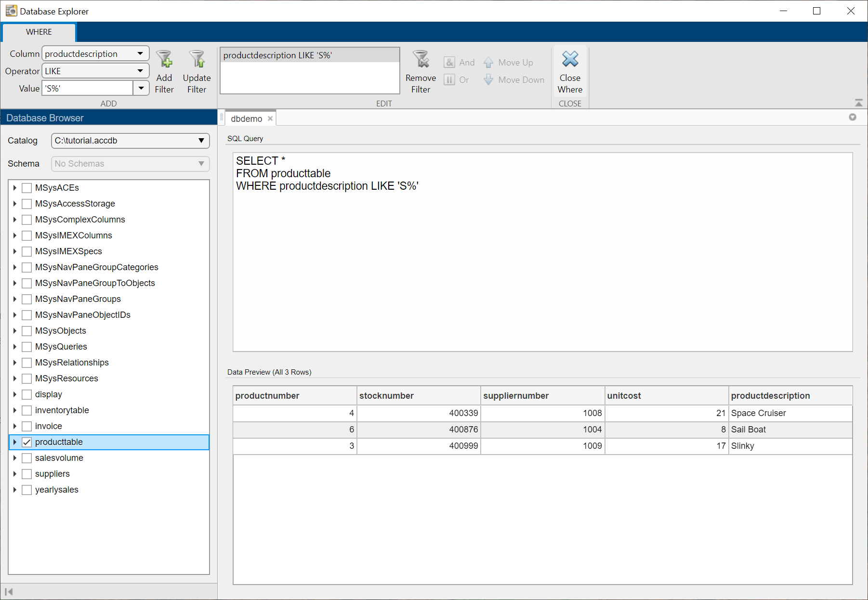Collapse the toolstrip with the top-right arrow
Viewport: 868px width, 600px height.
tap(858, 103)
